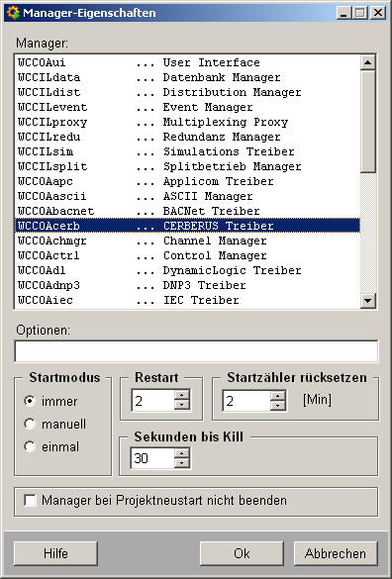This screenshot has height=579, width=392.
Task: Click the manager list scroll-up arrow
Action: pos(368,62)
